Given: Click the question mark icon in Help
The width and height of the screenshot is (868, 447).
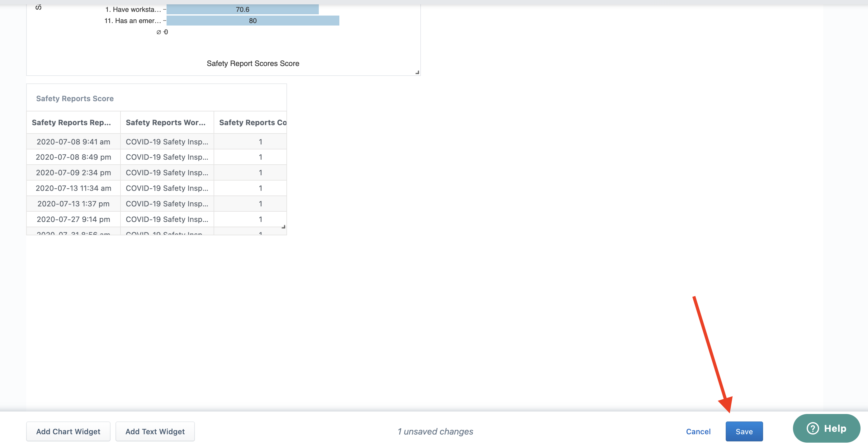Looking at the screenshot, I should [812, 428].
